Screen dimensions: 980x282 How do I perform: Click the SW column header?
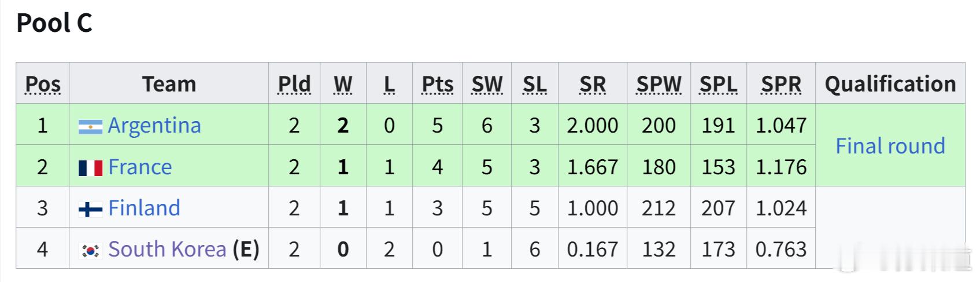click(x=487, y=84)
